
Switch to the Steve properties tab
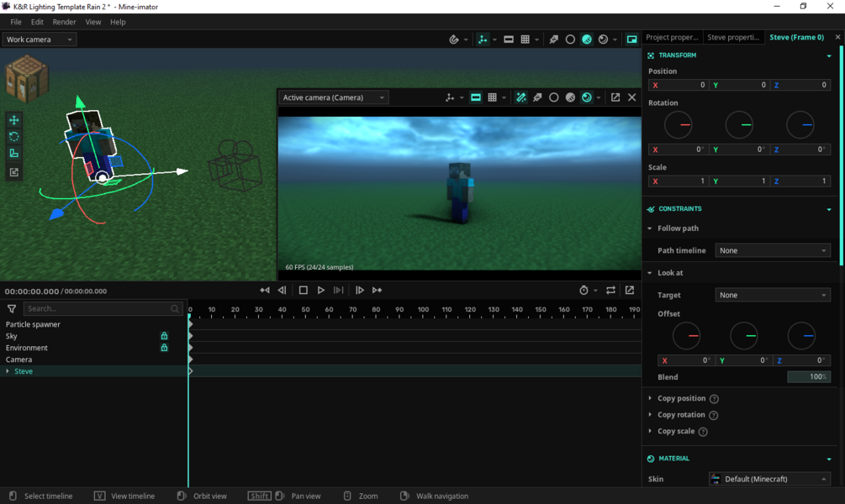click(x=733, y=37)
